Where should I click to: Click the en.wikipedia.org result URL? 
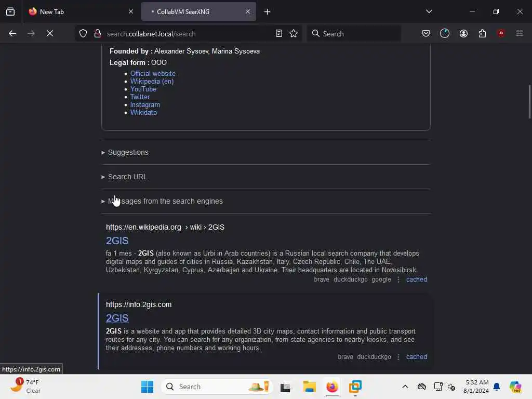click(x=165, y=227)
